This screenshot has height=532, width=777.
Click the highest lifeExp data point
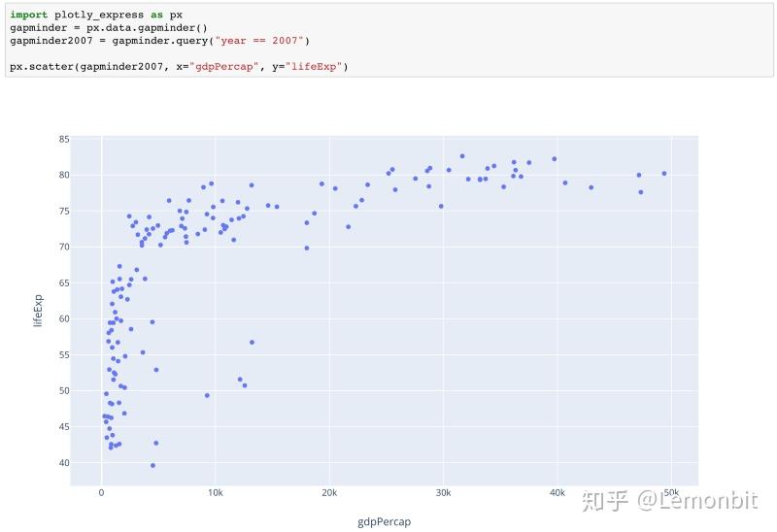click(x=462, y=155)
